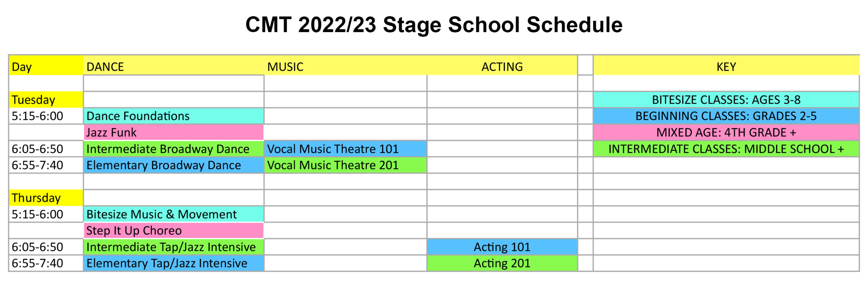Select Beginning Classes grades 2-5 key swatch
Viewport: 868px width, 282px height.
726,116
